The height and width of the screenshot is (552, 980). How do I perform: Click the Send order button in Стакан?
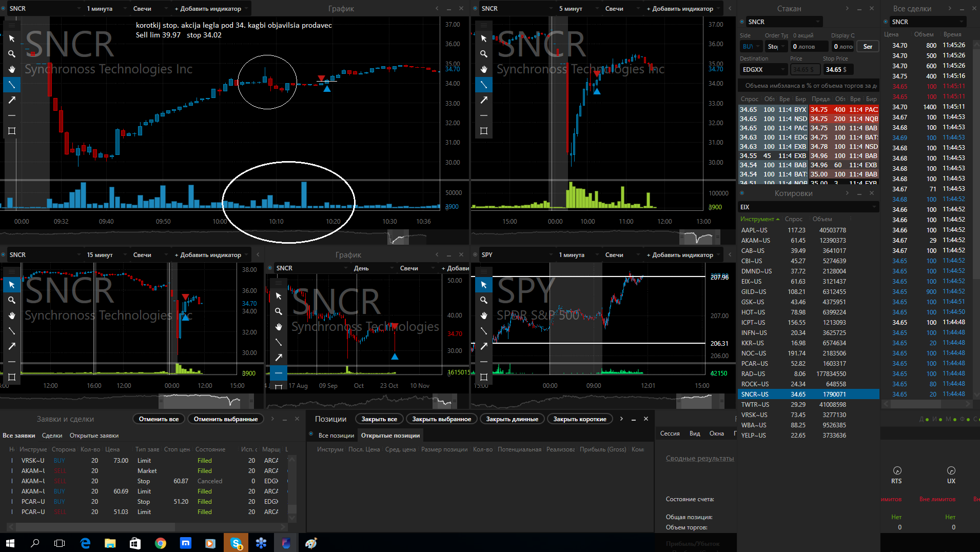(868, 47)
